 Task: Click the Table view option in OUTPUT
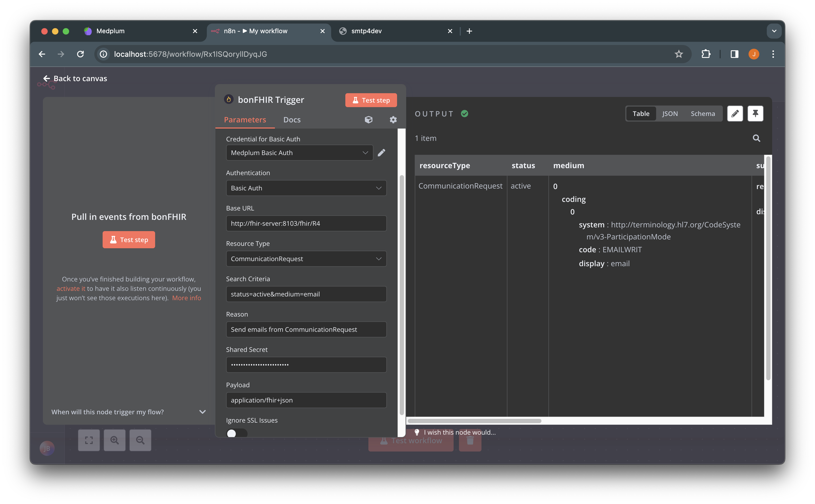641,114
